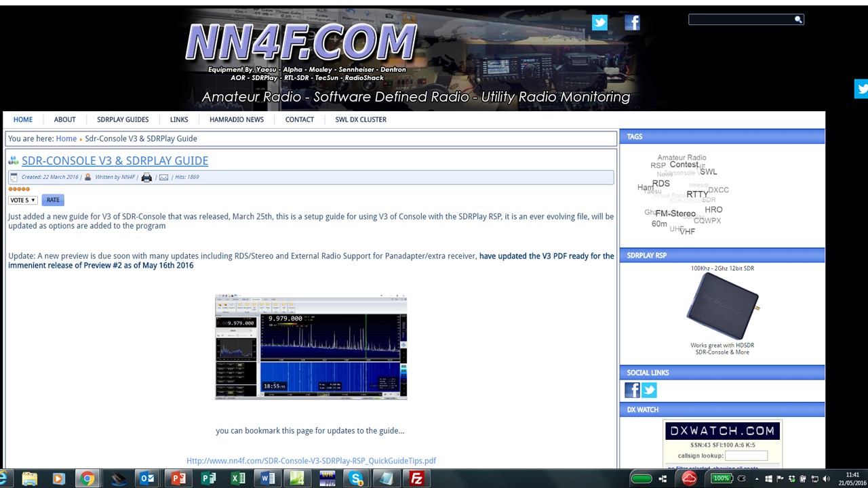The width and height of the screenshot is (868, 488).
Task: Show hidden tray icons arrow
Action: (757, 479)
